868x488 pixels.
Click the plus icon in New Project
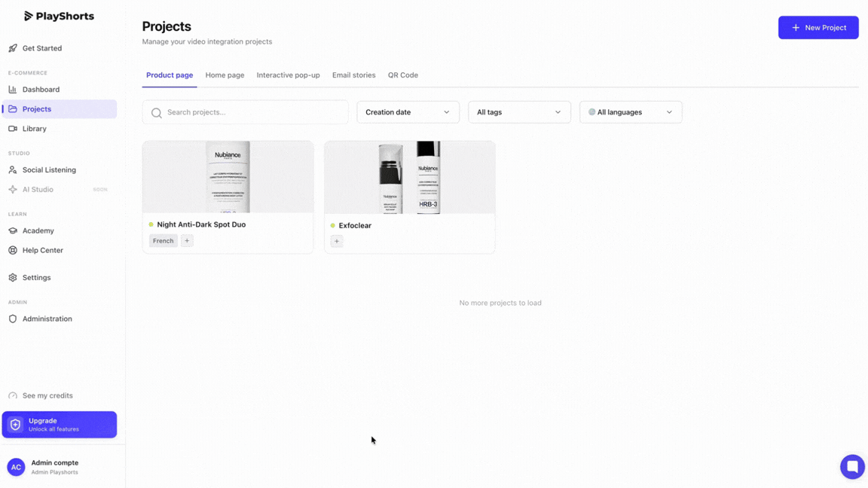coord(796,28)
